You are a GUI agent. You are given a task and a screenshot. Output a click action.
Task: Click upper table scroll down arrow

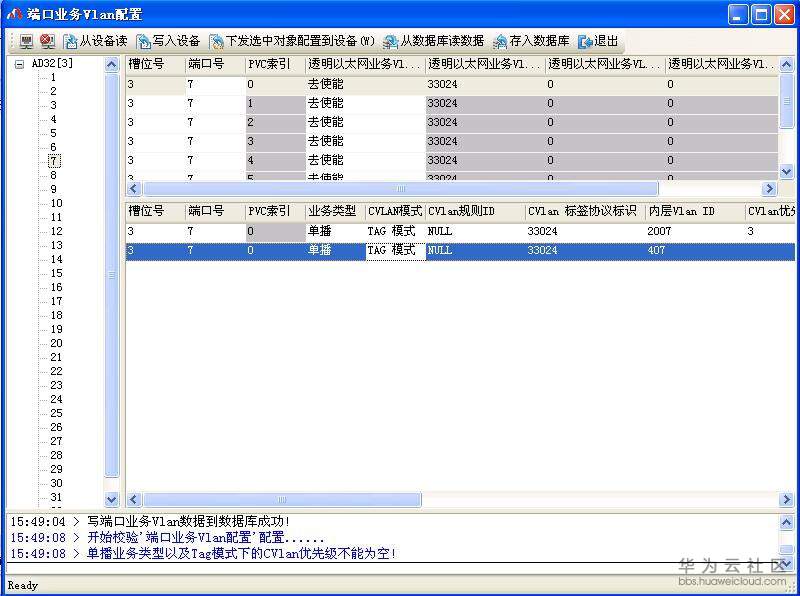[x=786, y=171]
